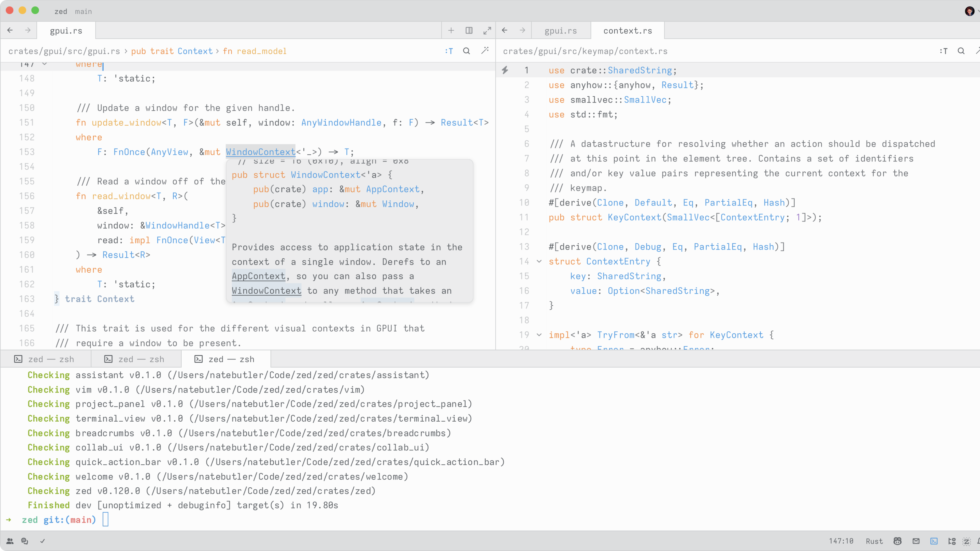The height and width of the screenshot is (551, 980).
Task: Click the Rust language selector
Action: [874, 541]
